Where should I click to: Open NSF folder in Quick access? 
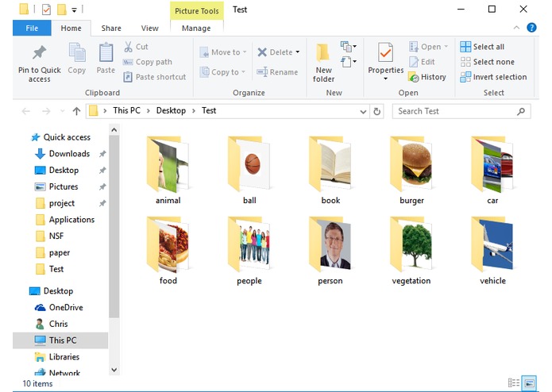click(49, 236)
